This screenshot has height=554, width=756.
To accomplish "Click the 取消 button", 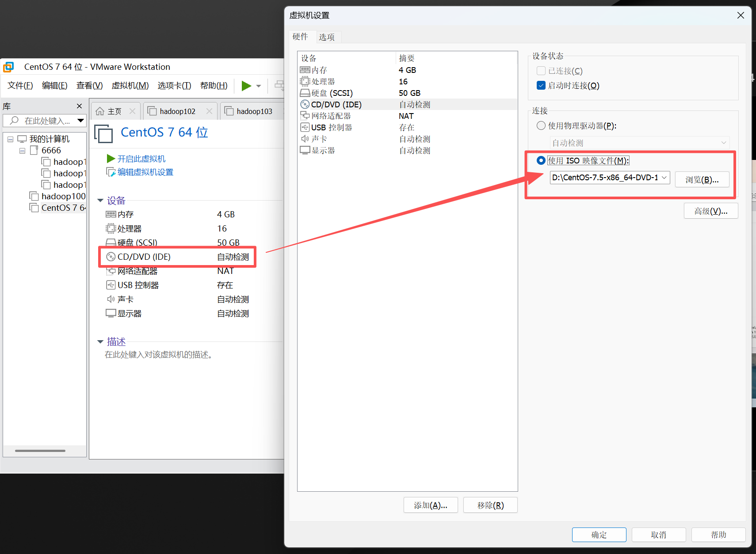I will pos(659,535).
